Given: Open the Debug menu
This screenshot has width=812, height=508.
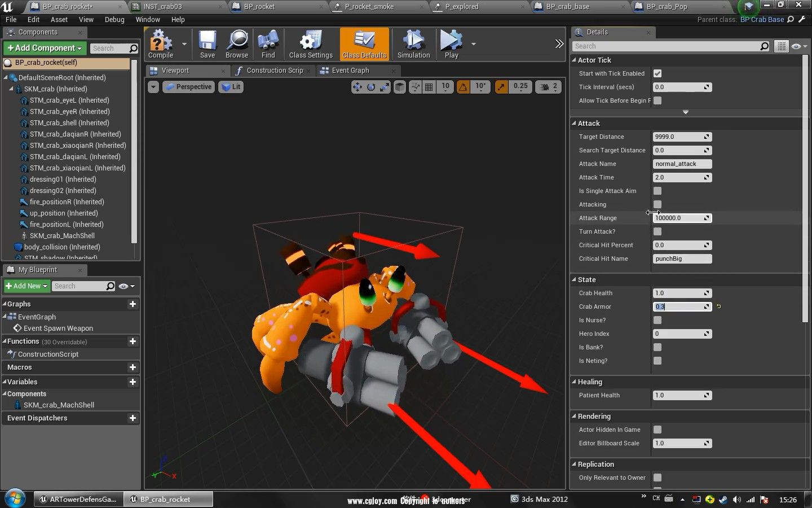Looking at the screenshot, I should tap(114, 19).
